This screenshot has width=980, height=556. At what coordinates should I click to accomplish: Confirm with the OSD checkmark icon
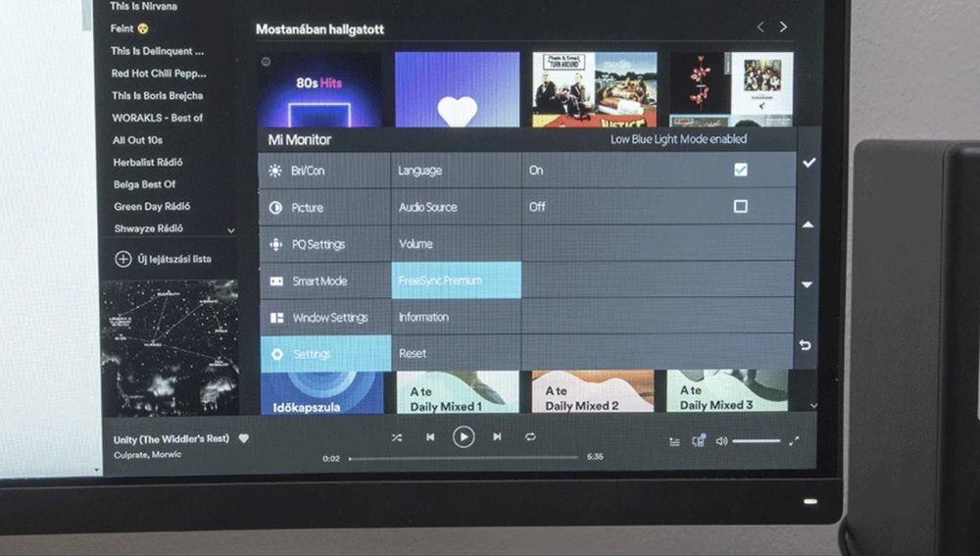tap(808, 163)
